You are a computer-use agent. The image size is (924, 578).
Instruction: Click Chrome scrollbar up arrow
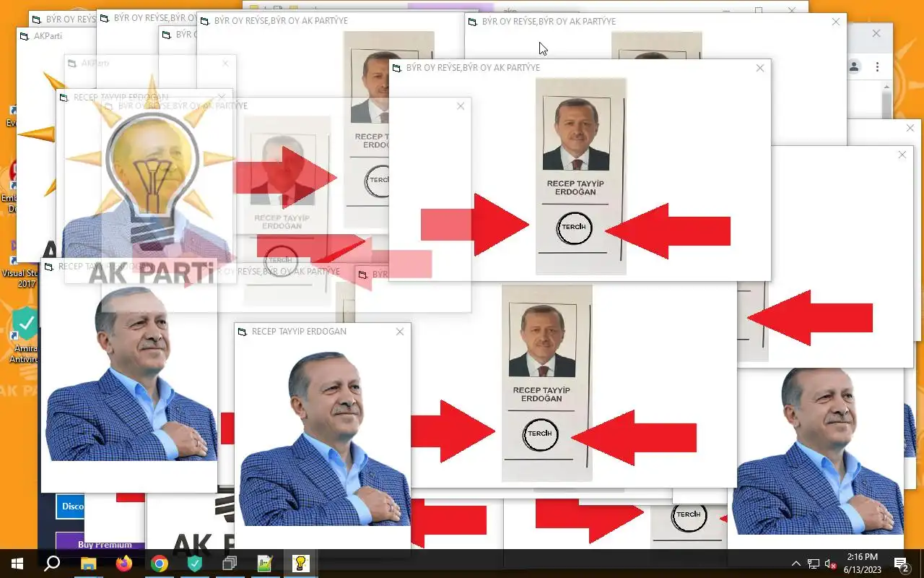888,87
